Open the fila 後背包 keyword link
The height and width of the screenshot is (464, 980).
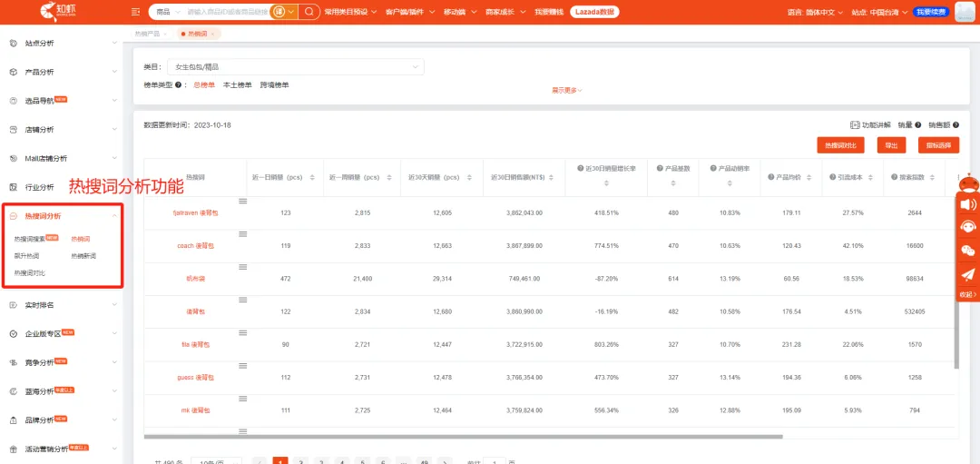click(195, 344)
